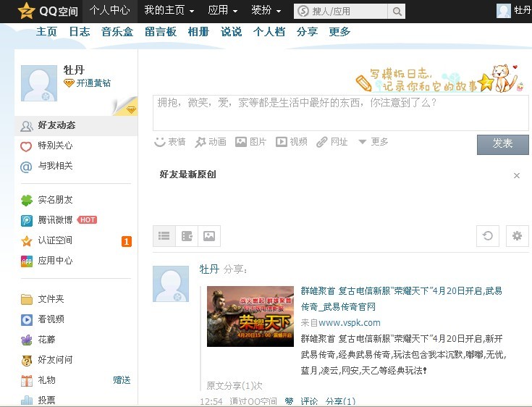Click the status text input box
The image size is (532, 407).
tap(341, 113)
